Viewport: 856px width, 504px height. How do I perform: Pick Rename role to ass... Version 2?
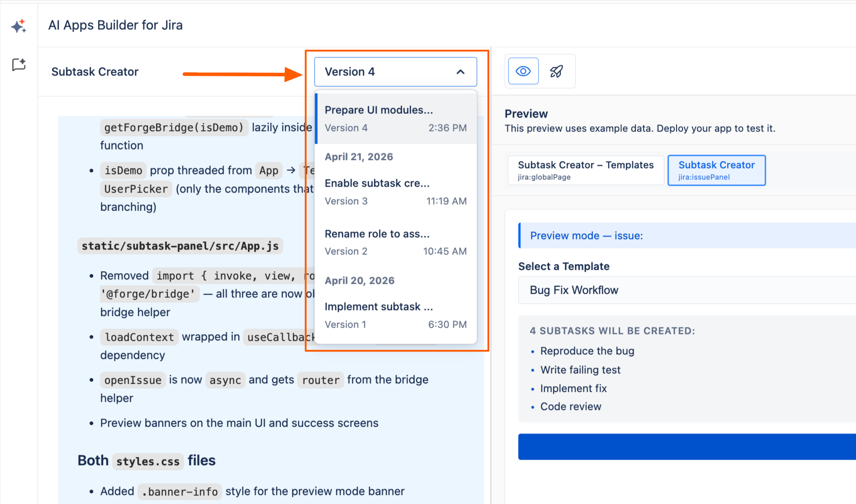[396, 243]
